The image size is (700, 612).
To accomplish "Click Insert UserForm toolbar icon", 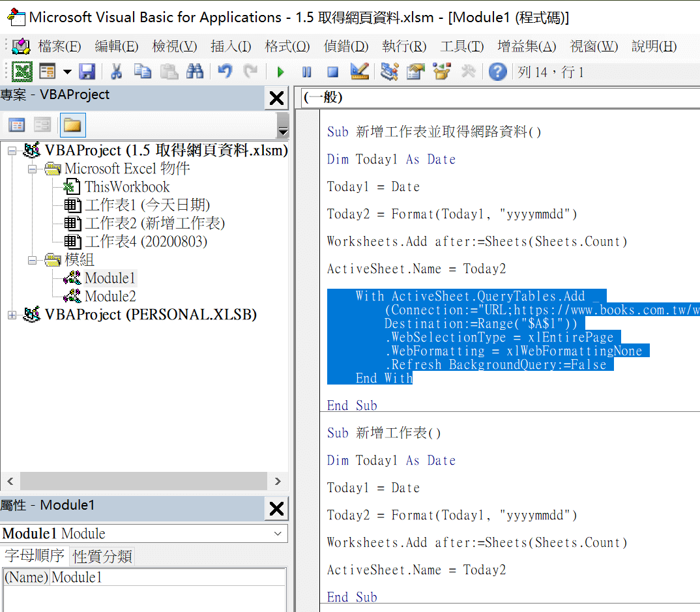I will click(x=48, y=72).
